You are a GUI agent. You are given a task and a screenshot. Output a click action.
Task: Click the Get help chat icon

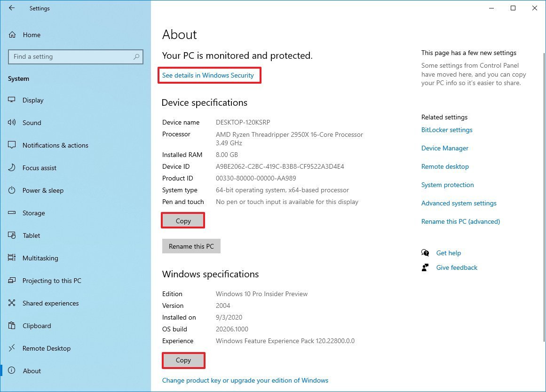[425, 253]
